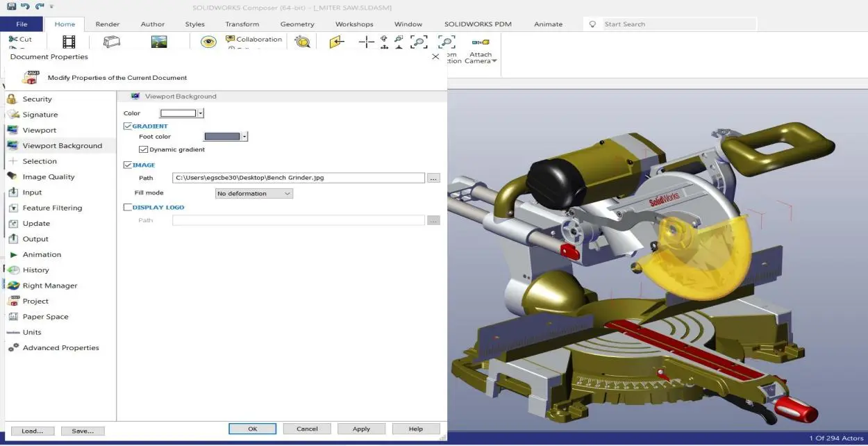Enable the Display Logo checkbox

(x=128, y=207)
